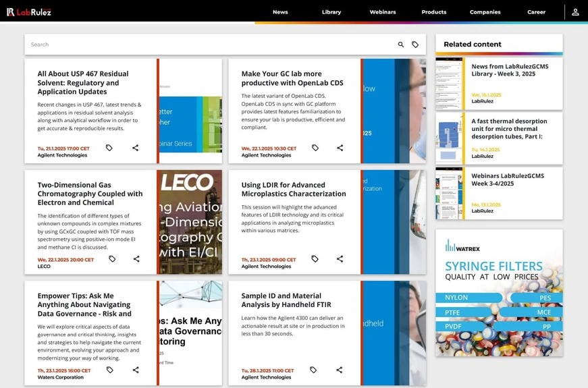The image size is (588, 388).
Task: Share the OpenLab CDS webinar
Action: pyautogui.click(x=340, y=148)
